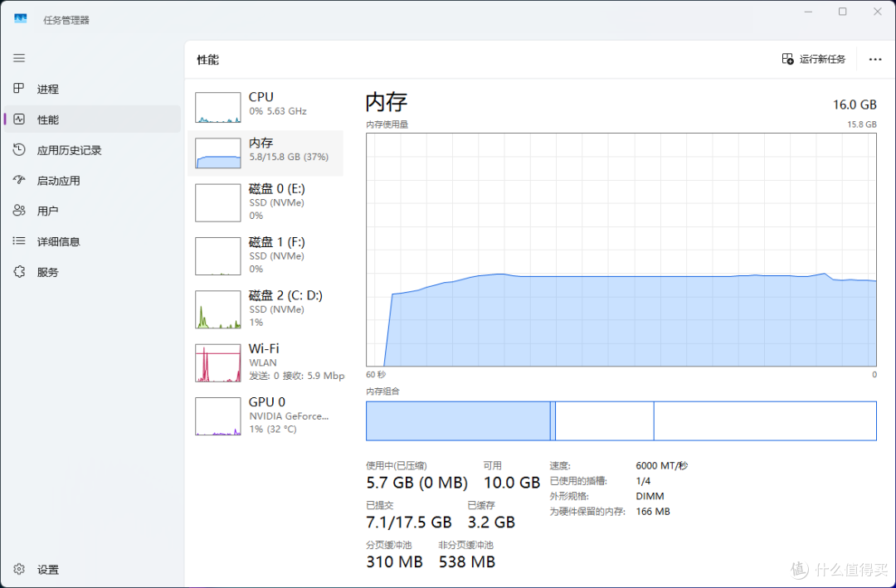Click the 10.0 GB available value

pyautogui.click(x=512, y=483)
